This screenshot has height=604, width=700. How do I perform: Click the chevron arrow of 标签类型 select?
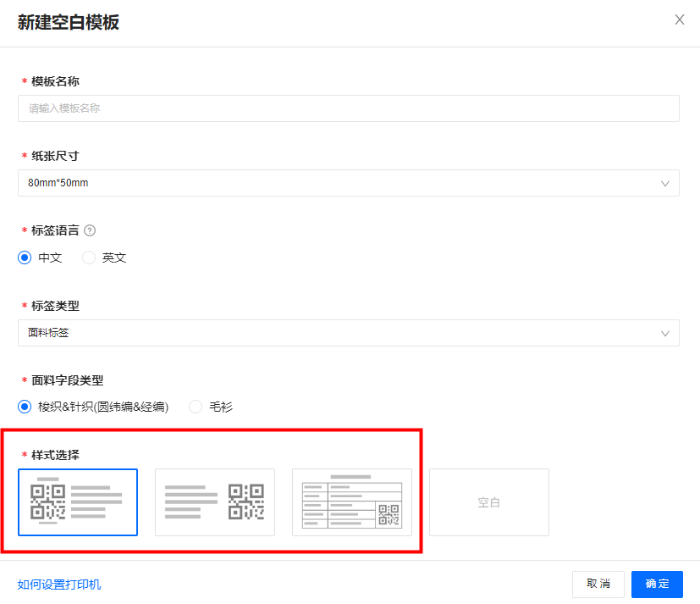point(665,334)
